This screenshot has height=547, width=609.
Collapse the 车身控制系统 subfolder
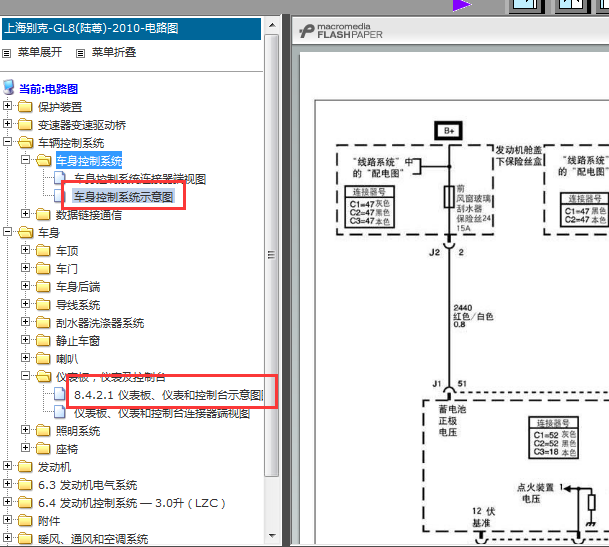click(25, 159)
